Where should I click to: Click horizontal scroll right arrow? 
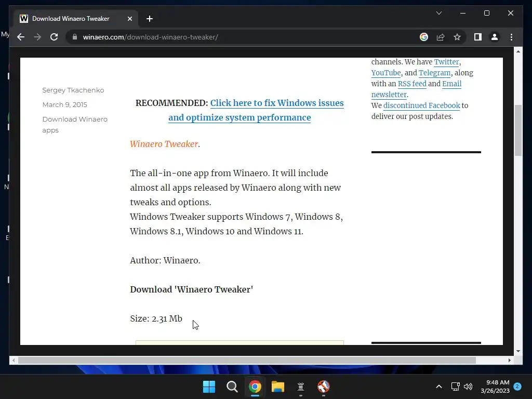(x=510, y=361)
